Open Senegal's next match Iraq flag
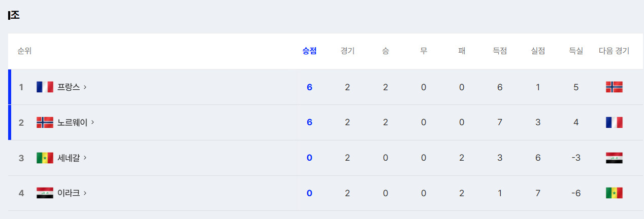 614,158
